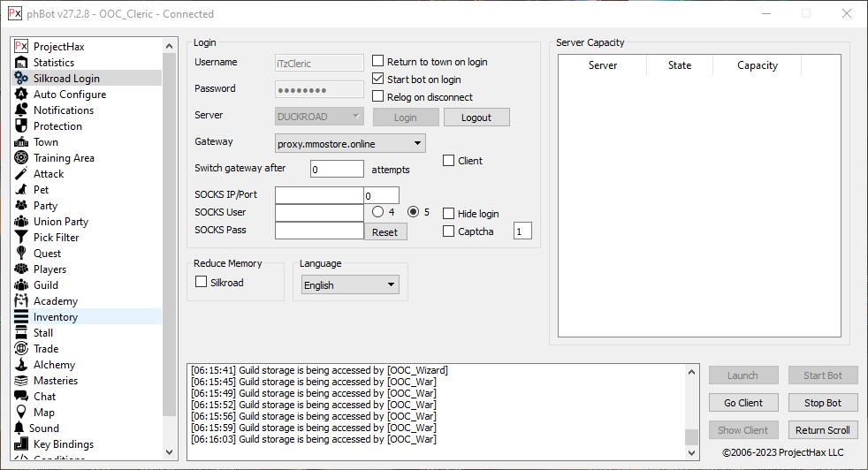Open the Auto Configure icon

click(21, 95)
